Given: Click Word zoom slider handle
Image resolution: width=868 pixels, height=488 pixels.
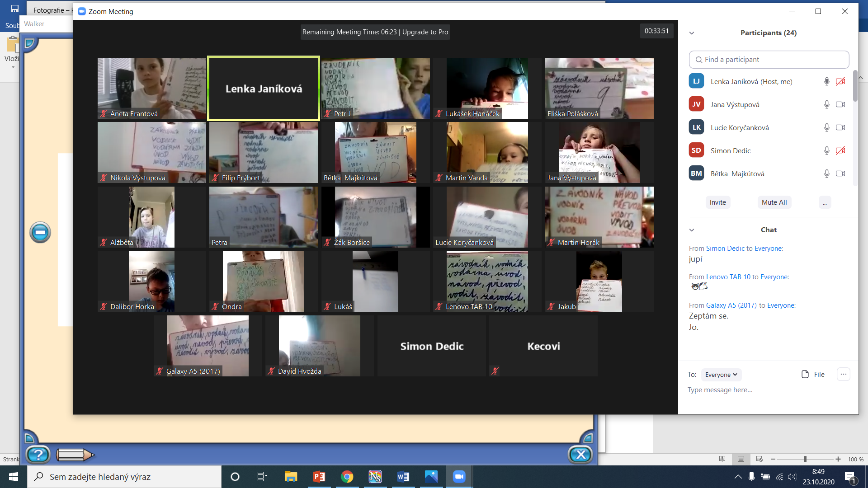Looking at the screenshot, I should tap(805, 459).
